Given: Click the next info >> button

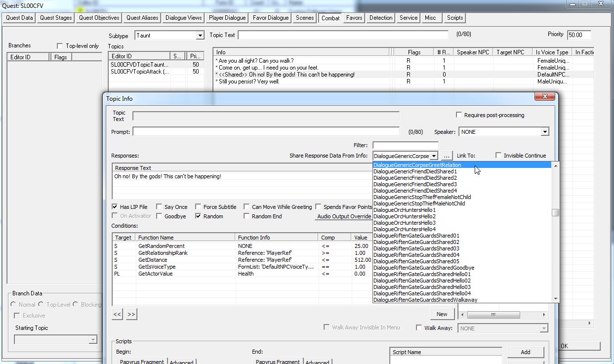Looking at the screenshot, I should [x=131, y=314].
